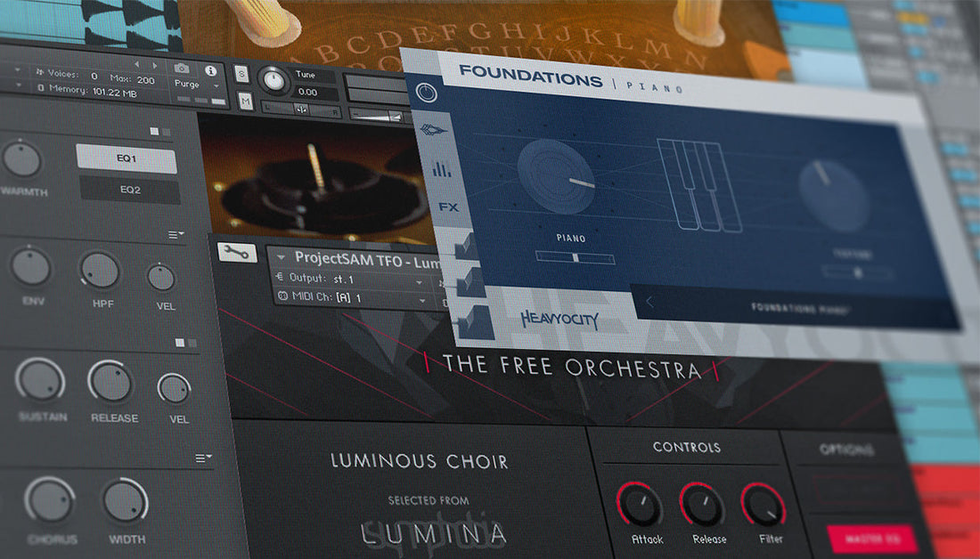Click the Voices polyphony icon in Kontakt header

pos(40,72)
